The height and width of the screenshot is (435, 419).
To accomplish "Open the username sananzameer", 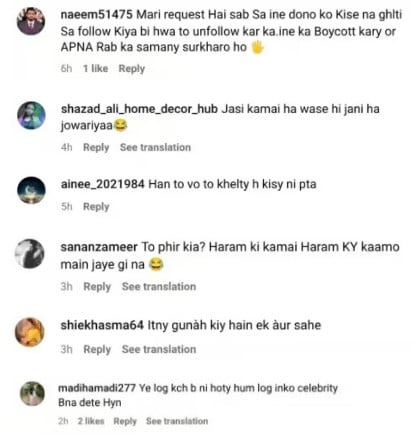I will tap(99, 247).
